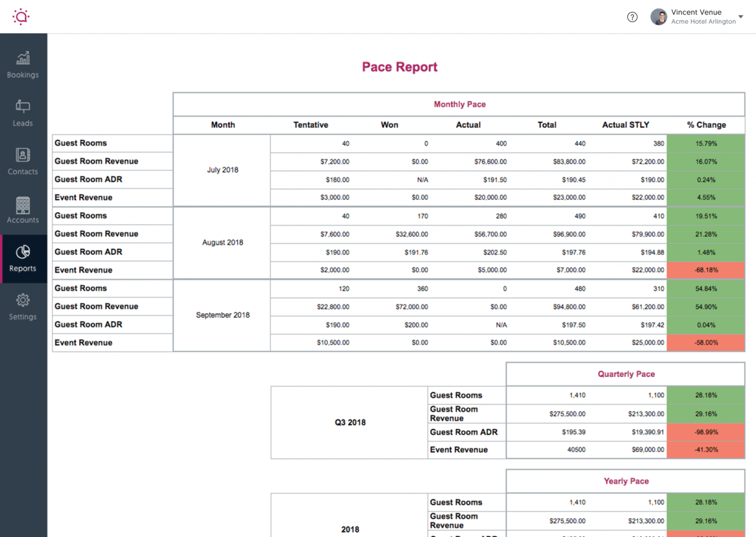Select the Reports pie chart icon
Screen dimensions: 756x537
[23, 252]
